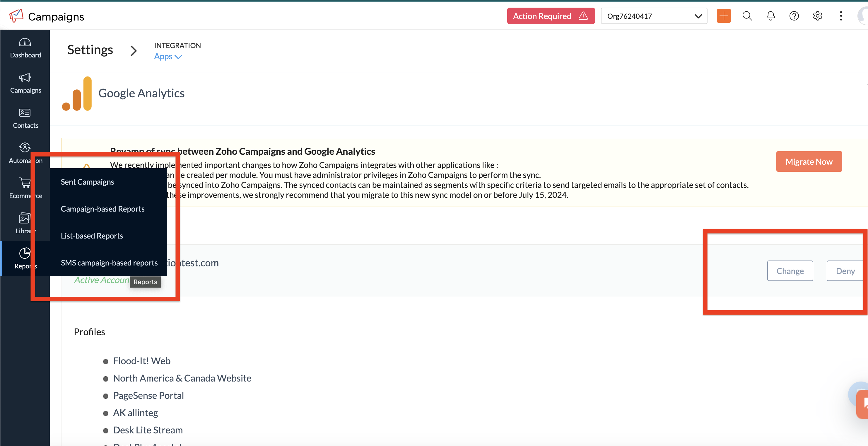Choose List-based Reports menu entry
The height and width of the screenshot is (446, 868).
[x=92, y=236]
